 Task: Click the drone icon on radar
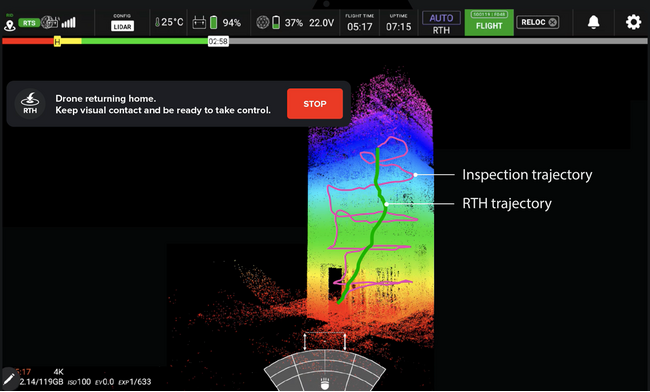click(325, 384)
